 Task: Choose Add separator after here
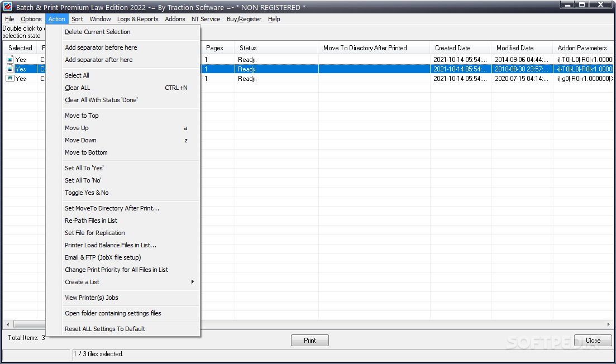(123, 60)
